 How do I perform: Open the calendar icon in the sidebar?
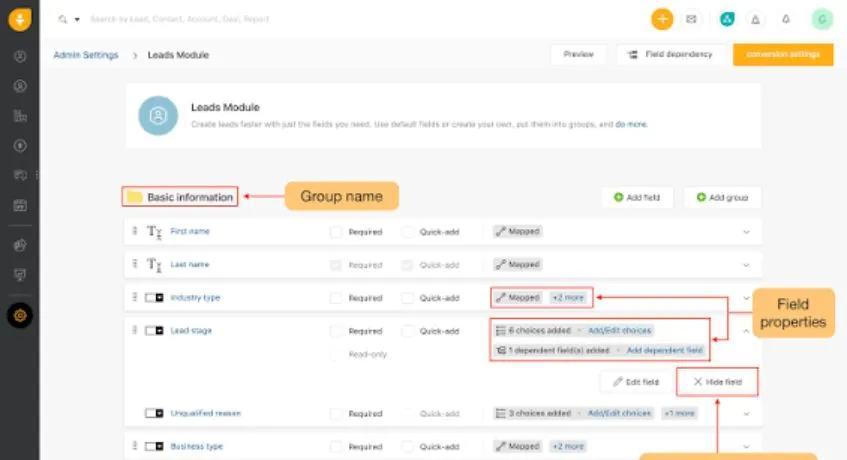point(20,205)
